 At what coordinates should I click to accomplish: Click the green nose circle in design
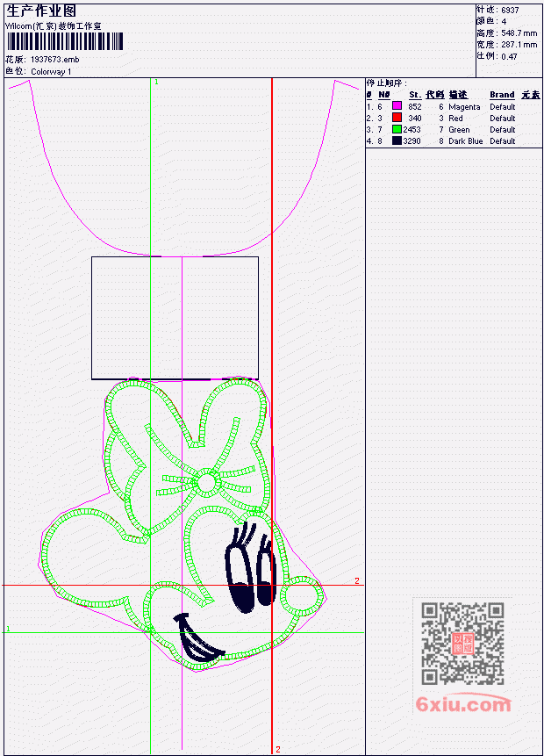click(302, 596)
